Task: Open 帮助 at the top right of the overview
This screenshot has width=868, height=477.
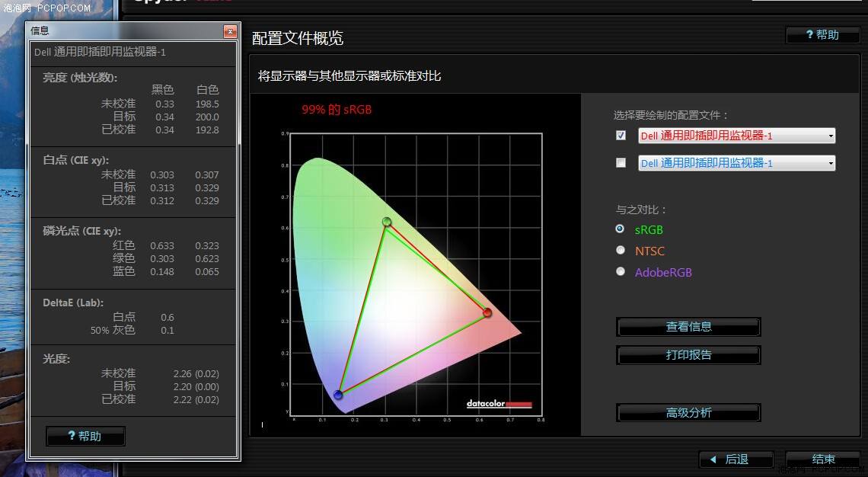Action: (822, 35)
